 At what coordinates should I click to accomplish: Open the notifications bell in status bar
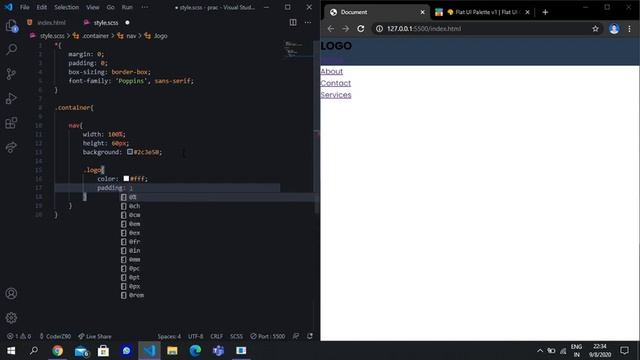(310, 336)
